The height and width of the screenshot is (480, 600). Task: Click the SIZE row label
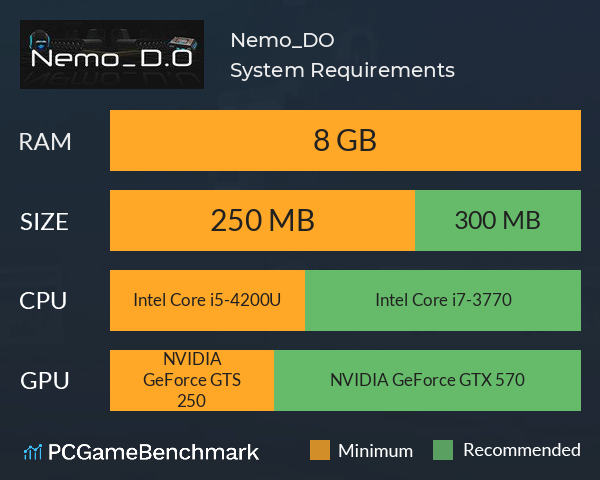[x=44, y=222]
